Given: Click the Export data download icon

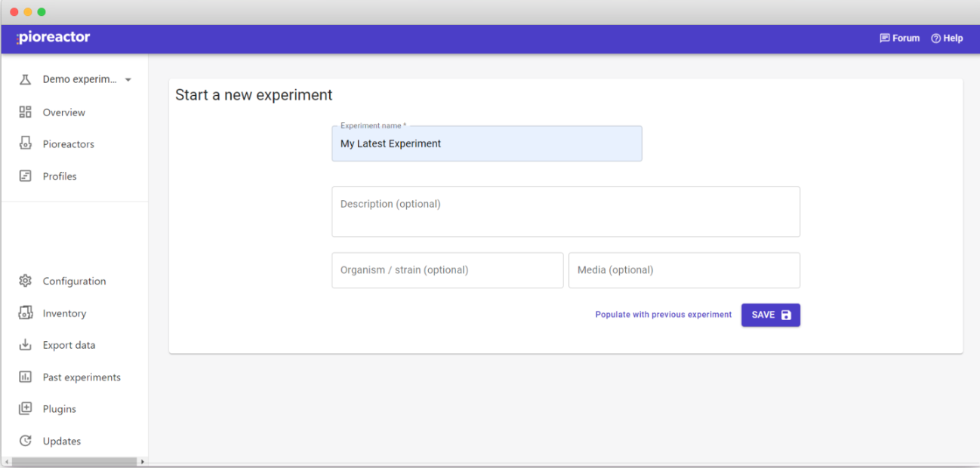Looking at the screenshot, I should click(x=25, y=345).
